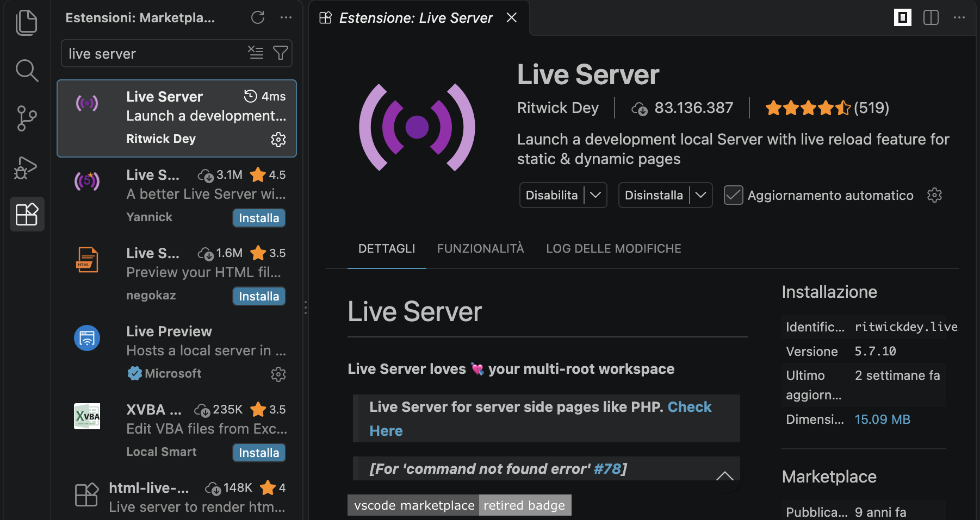This screenshot has width=980, height=520.
Task: Focus the extensions search field
Action: pyautogui.click(x=155, y=53)
